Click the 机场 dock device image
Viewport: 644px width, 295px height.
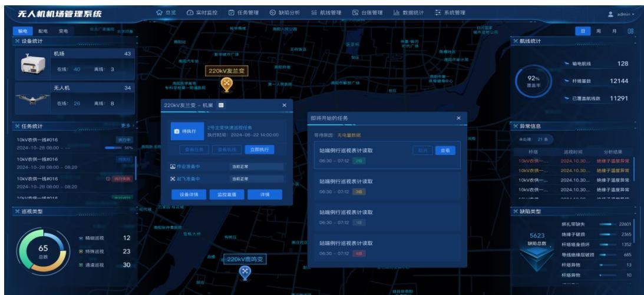click(33, 64)
